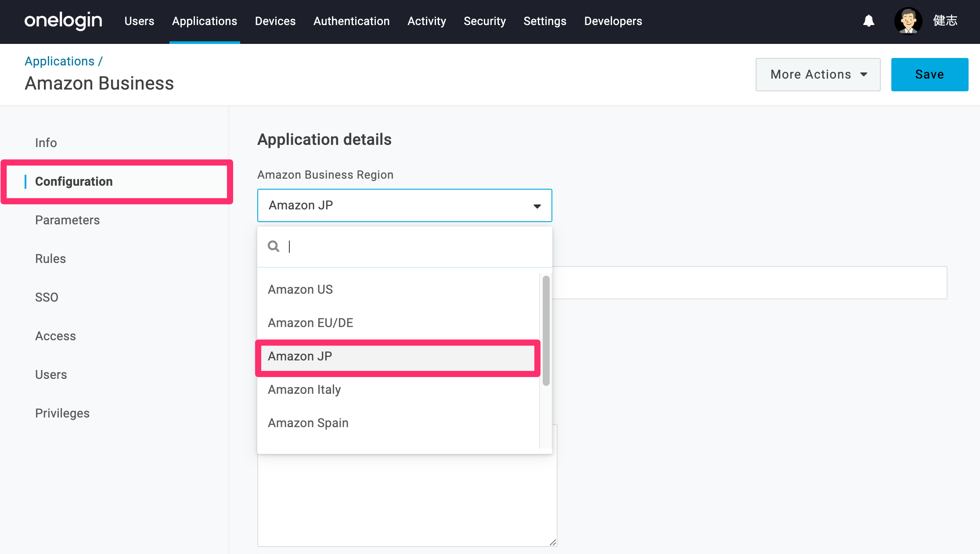Screen dimensions: 980x554
Task: Open the Devices menu
Action: (x=275, y=21)
